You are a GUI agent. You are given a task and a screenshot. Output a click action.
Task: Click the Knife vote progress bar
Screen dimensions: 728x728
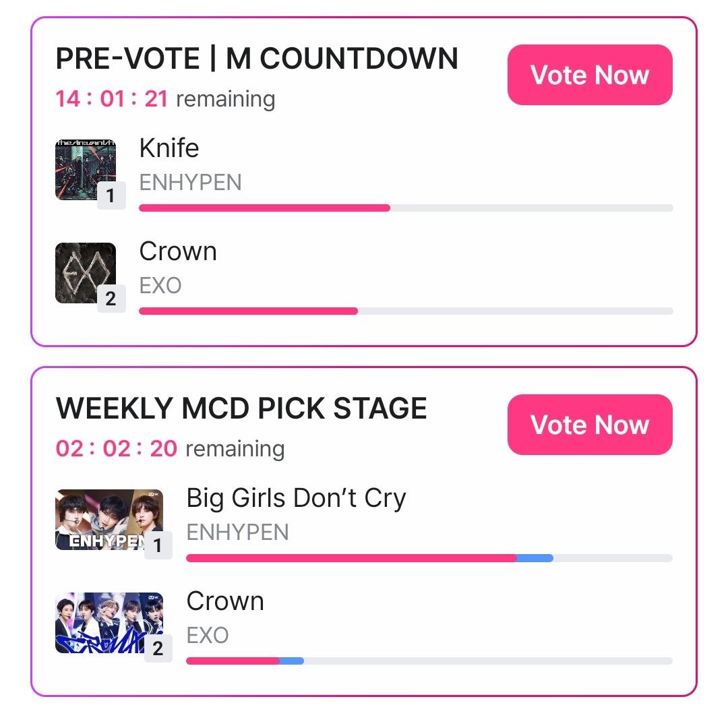point(405,208)
